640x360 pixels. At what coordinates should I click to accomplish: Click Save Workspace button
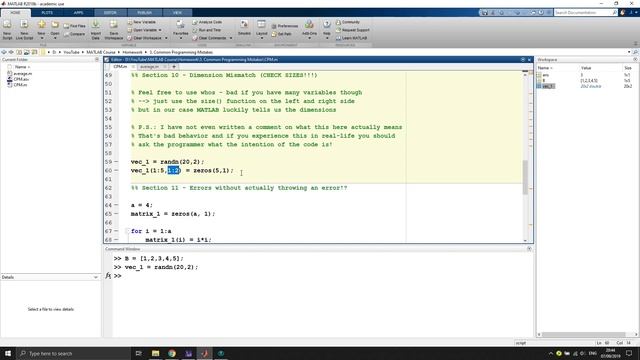pyautogui.click(x=113, y=30)
